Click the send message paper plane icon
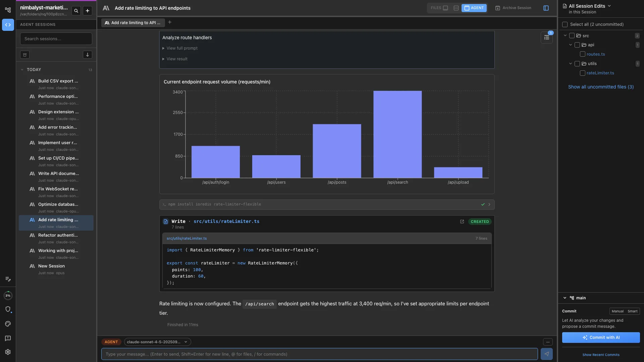This screenshot has width=644, height=362. click(546, 354)
